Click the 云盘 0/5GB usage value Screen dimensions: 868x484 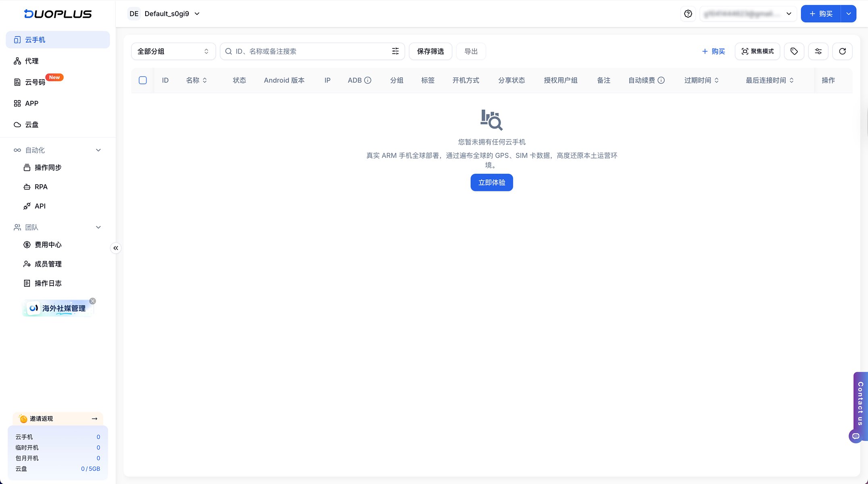tap(90, 469)
